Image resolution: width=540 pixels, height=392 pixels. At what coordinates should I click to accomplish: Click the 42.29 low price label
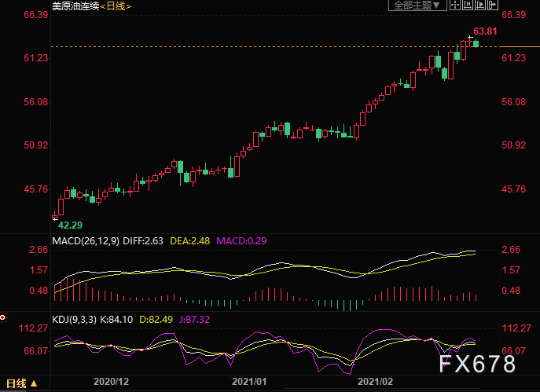70,225
